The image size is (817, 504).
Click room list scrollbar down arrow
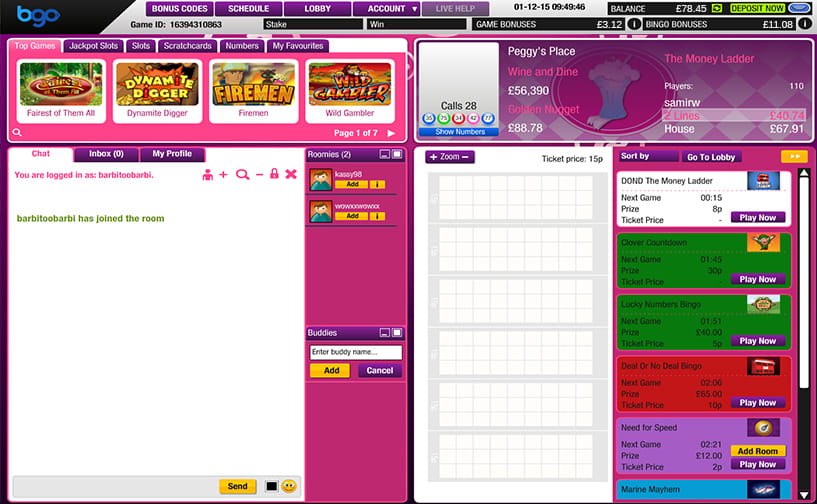pos(804,495)
